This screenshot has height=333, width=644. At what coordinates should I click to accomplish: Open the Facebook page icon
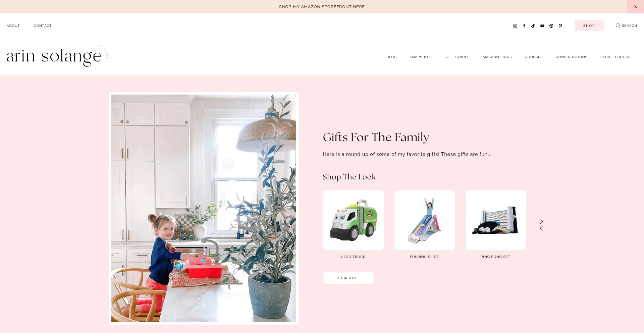(524, 26)
